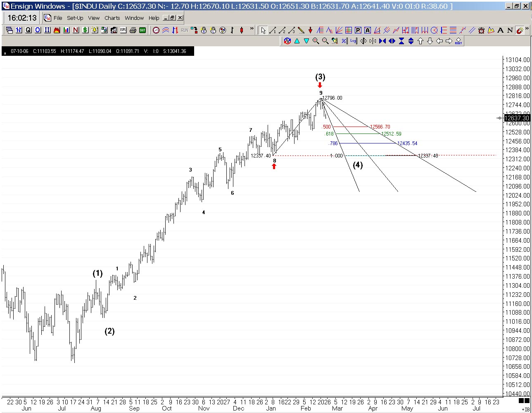This screenshot has height=413, width=532.
Task: Toggle the percent scale button
Action: click(344, 41)
